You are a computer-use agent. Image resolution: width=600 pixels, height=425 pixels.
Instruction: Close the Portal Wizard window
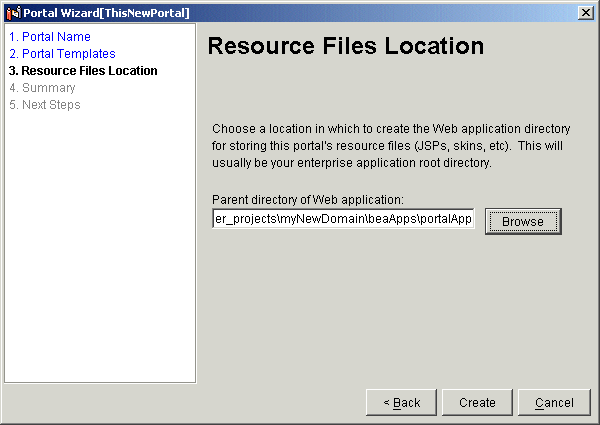tap(586, 13)
